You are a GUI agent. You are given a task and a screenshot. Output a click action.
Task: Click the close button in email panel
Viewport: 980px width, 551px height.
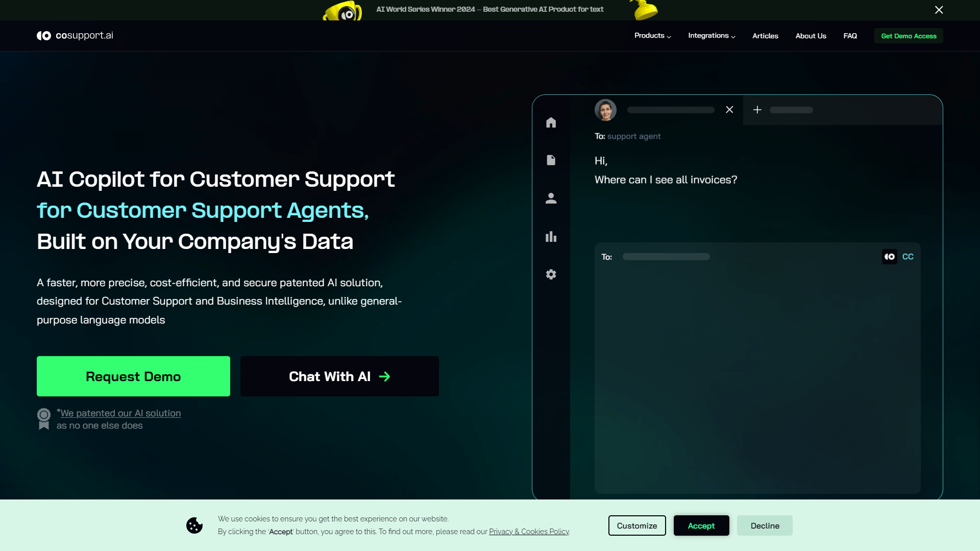pyautogui.click(x=729, y=110)
